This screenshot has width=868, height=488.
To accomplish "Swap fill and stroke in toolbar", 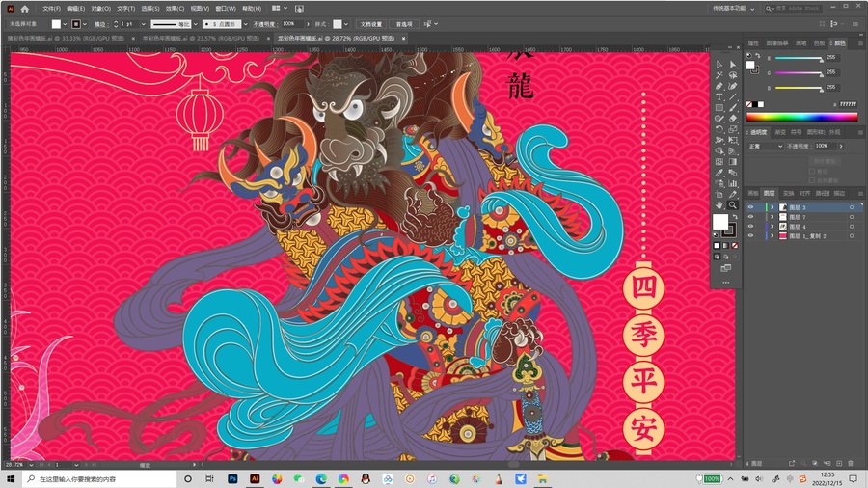I will [735, 217].
